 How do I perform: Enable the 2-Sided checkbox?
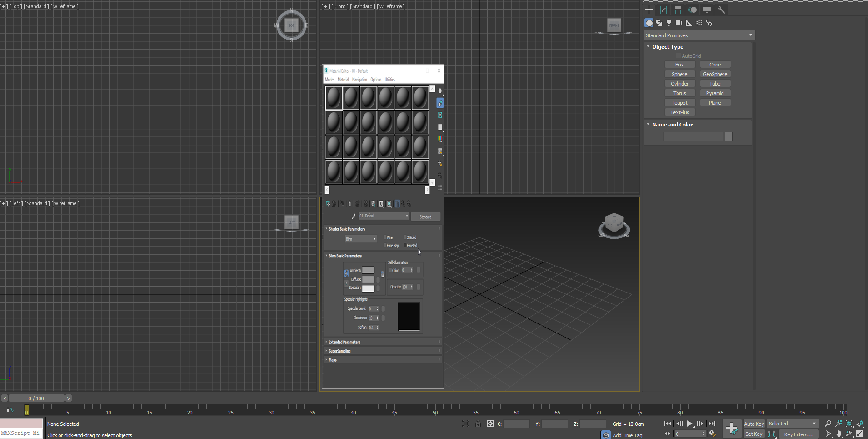[x=405, y=237]
